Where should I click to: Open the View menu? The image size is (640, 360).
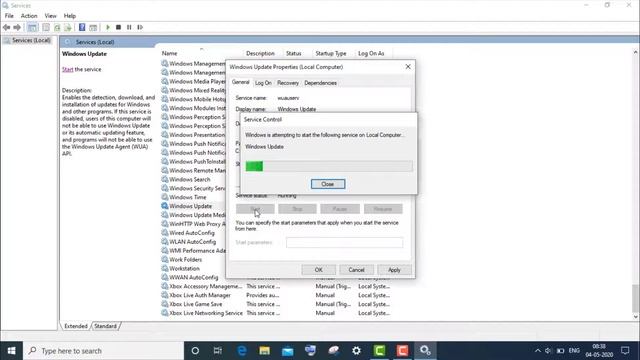coord(51,16)
